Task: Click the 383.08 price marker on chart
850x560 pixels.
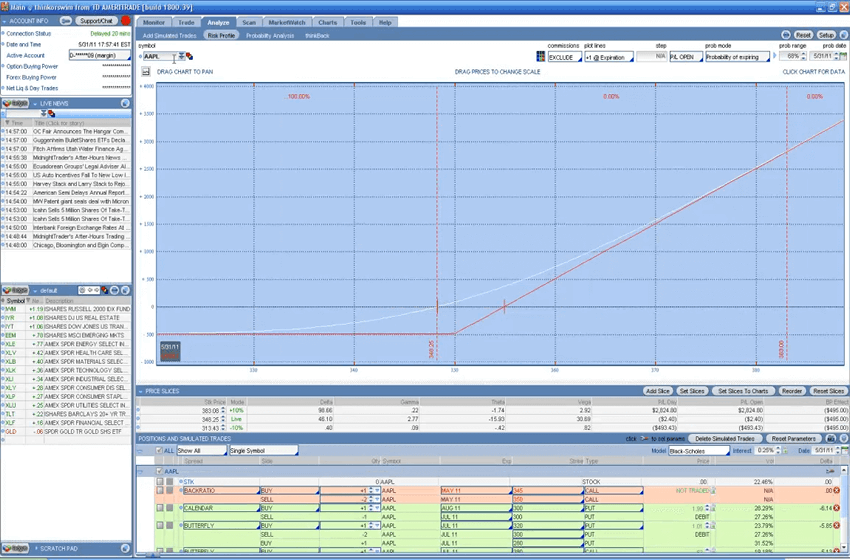Action: (x=781, y=350)
